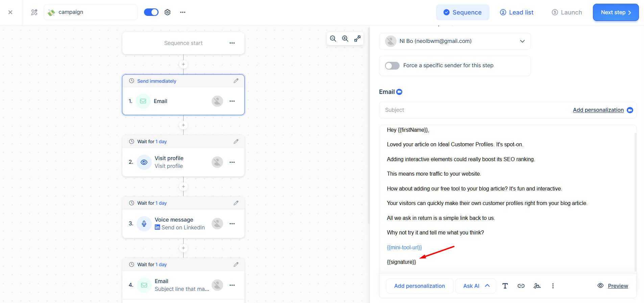Insert a link with the chain icon
644x303 pixels.
[x=521, y=286]
